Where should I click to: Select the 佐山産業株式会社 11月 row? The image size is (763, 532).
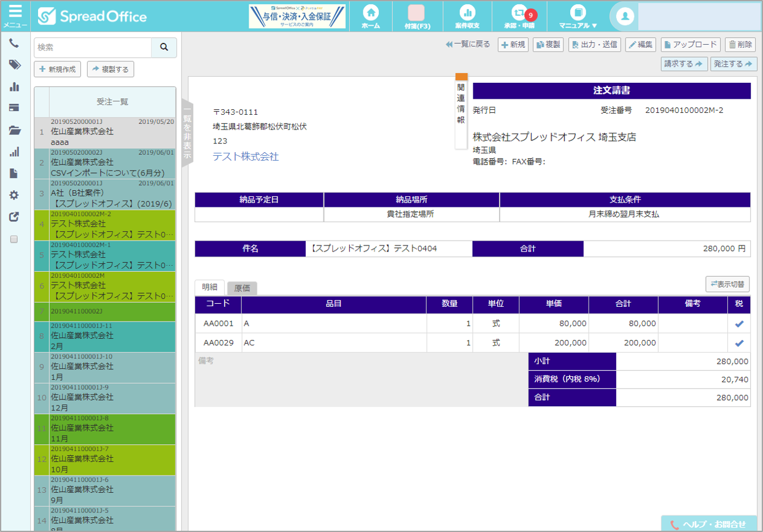coord(104,429)
